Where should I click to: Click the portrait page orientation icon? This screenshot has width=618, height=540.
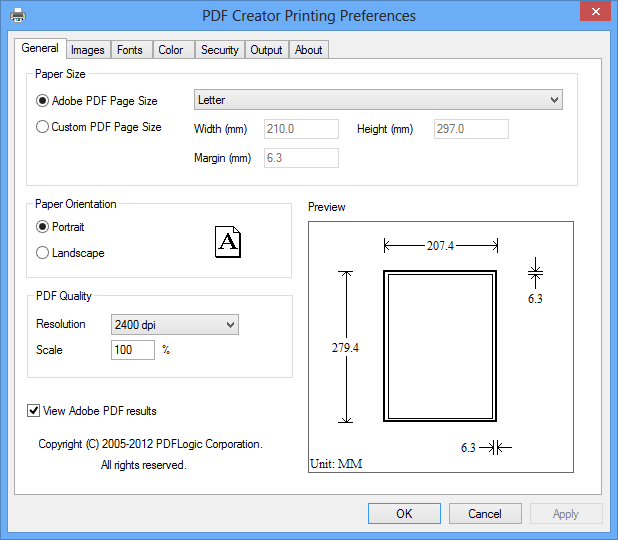pos(228,242)
